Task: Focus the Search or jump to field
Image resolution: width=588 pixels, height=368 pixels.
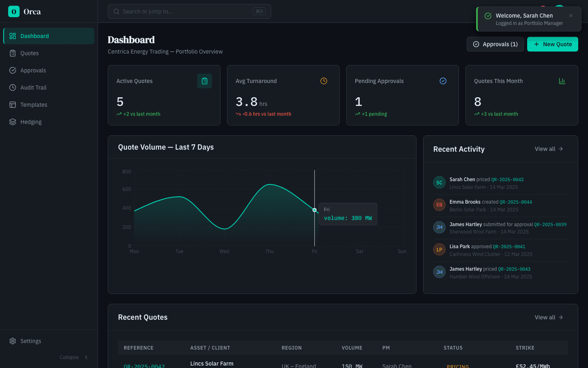Action: tap(189, 11)
